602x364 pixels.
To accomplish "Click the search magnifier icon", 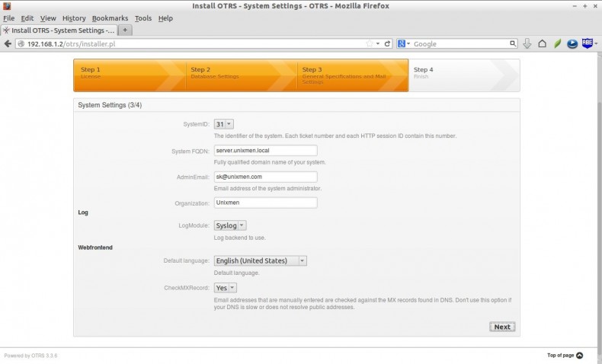I will (x=513, y=43).
